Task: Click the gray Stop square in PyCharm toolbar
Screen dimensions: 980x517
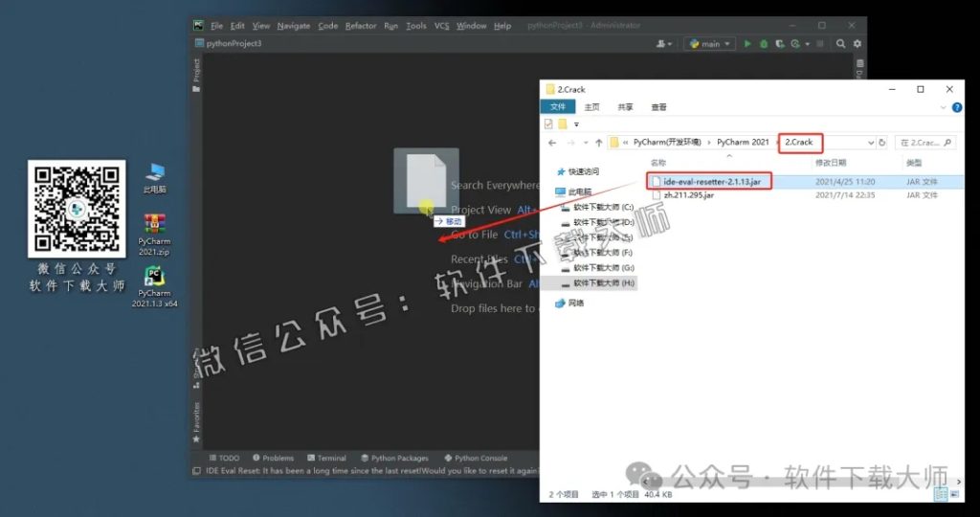Action: [x=820, y=44]
